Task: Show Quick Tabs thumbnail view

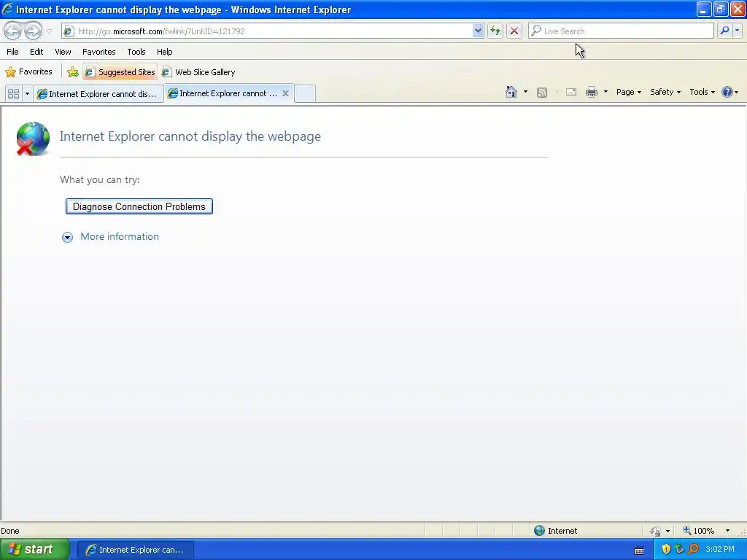Action: point(13,93)
